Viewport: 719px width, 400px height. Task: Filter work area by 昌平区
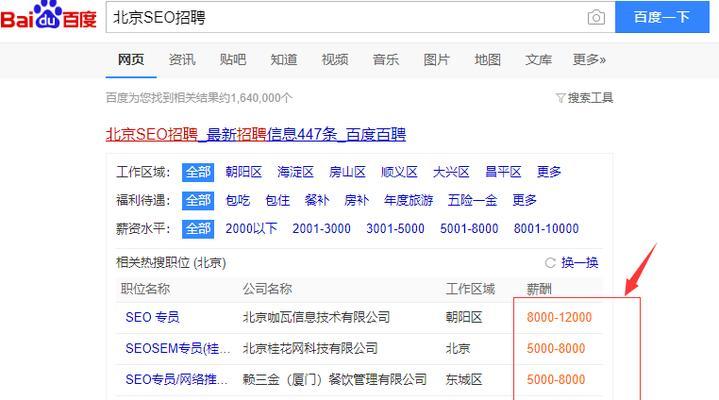pos(503,172)
